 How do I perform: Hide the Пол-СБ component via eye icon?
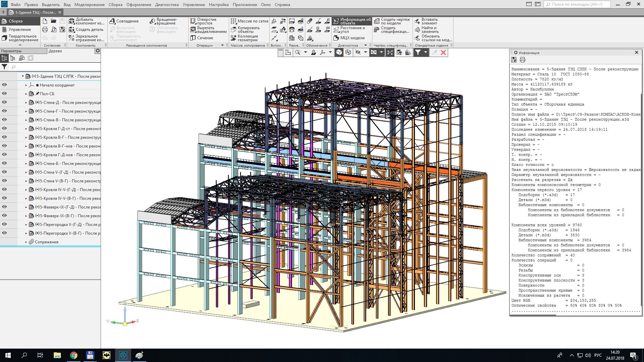4,94
